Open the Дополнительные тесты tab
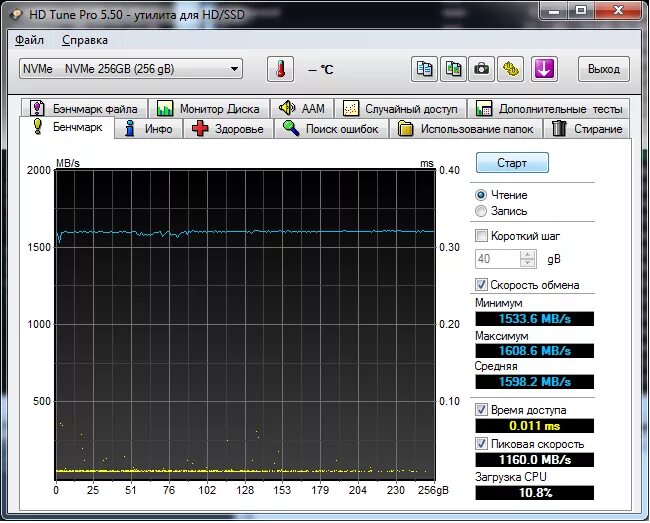Image resolution: width=650 pixels, height=523 pixels. 548,109
